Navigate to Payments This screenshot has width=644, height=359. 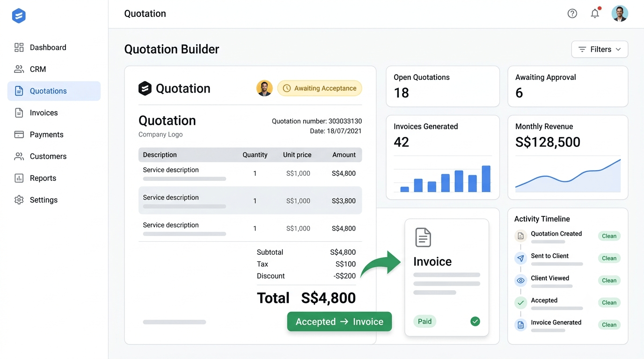click(54, 135)
